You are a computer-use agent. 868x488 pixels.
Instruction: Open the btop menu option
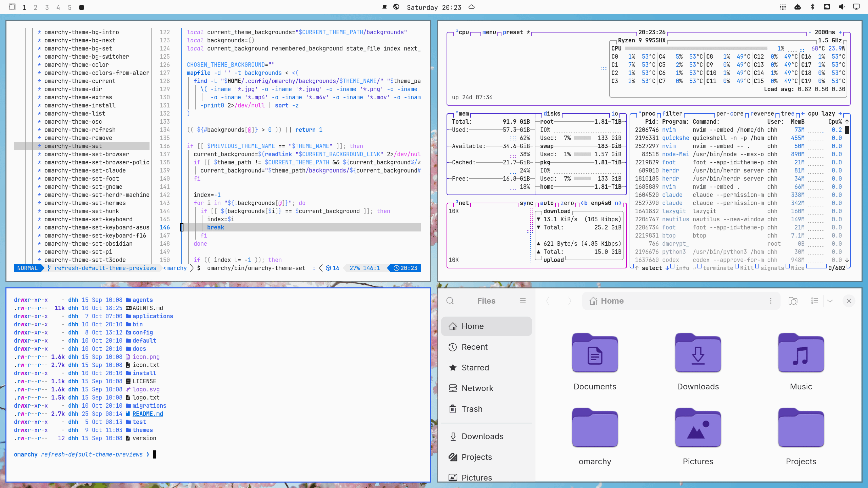pos(489,32)
